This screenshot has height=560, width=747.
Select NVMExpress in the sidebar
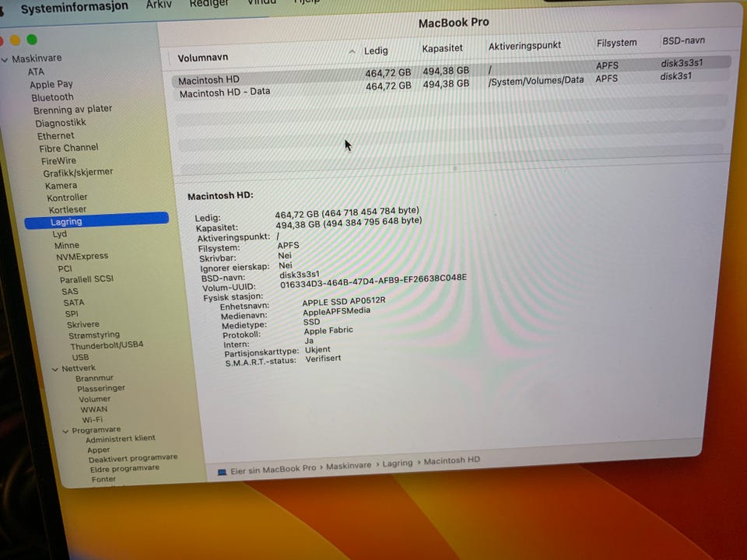pos(82,257)
